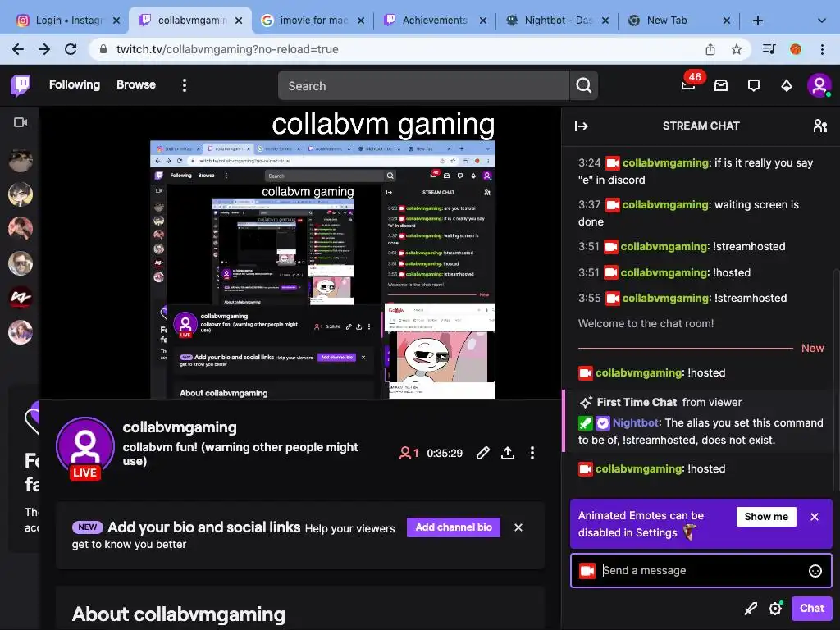The image size is (840, 630).
Task: Open chat settings gear icon
Action: click(x=776, y=609)
